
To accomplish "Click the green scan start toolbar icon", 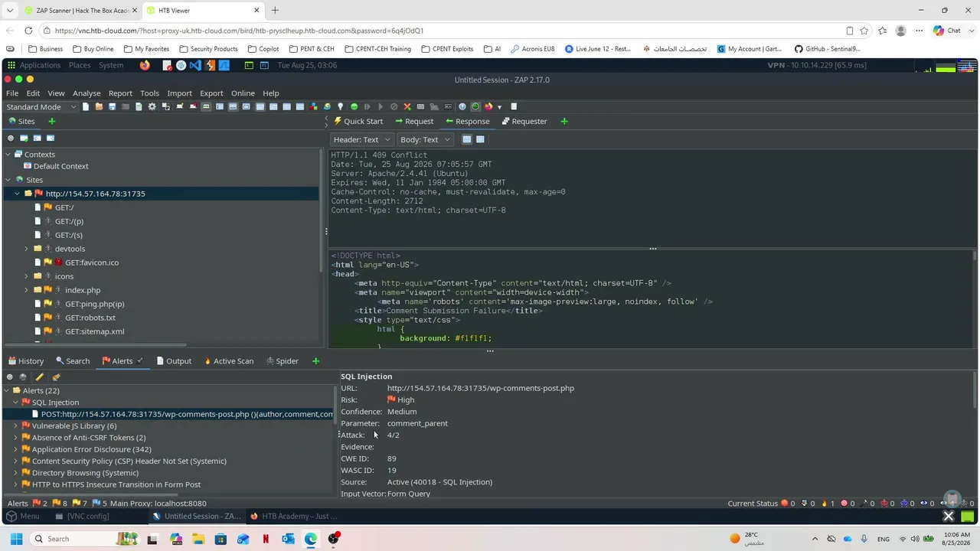I will click(354, 106).
